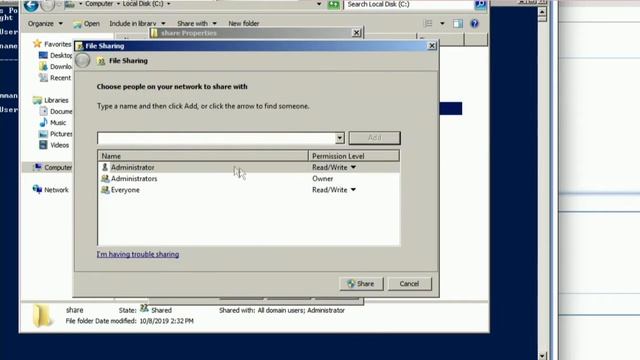Image resolution: width=640 pixels, height=360 pixels.
Task: Sort by the Permission Level column header
Action: [354, 156]
